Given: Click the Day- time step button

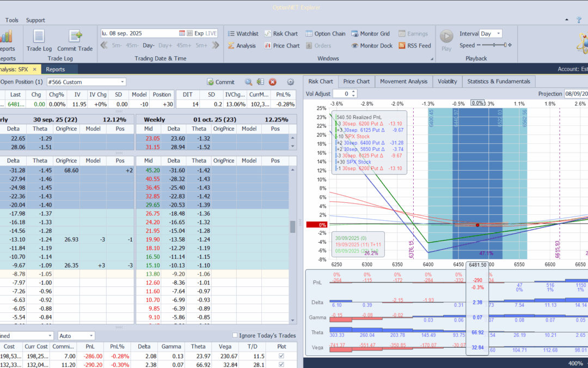Looking at the screenshot, I should click(x=149, y=45).
